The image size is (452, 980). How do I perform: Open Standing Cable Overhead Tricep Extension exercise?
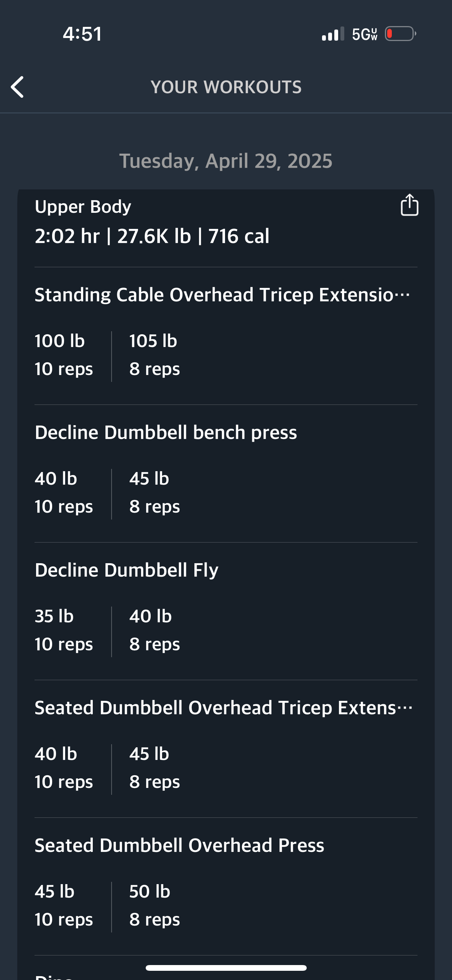coord(222,295)
